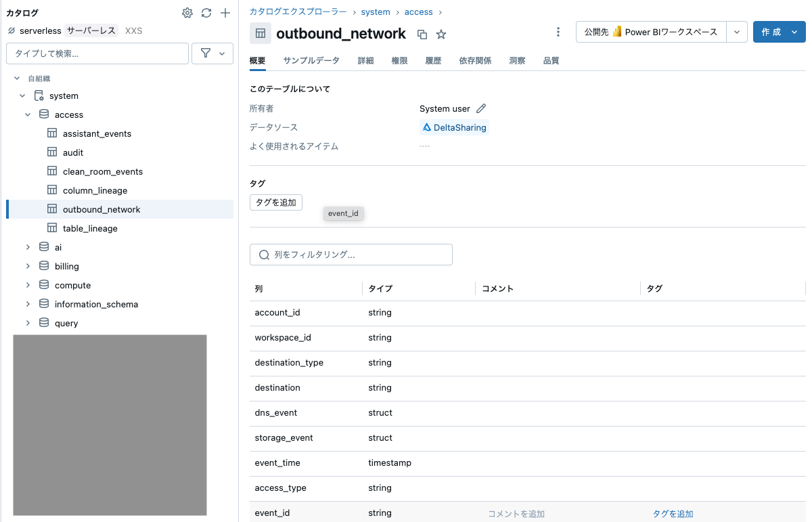
Task: Open the DeltaSharing data source link
Action: (x=454, y=127)
